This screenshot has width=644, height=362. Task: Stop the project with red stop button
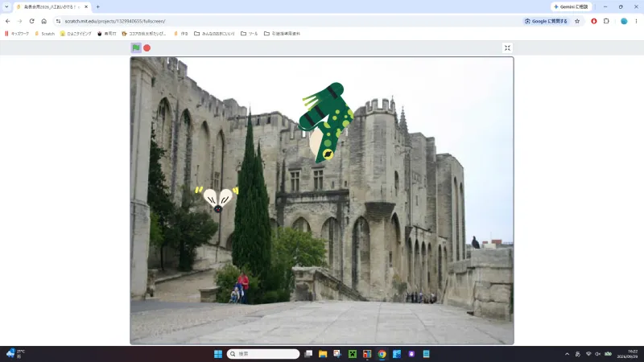(x=147, y=48)
